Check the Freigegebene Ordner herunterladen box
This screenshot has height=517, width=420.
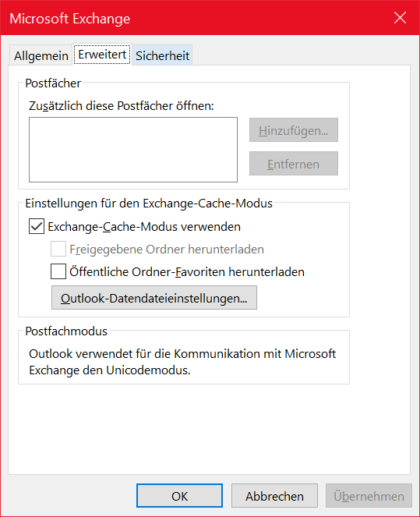58,249
